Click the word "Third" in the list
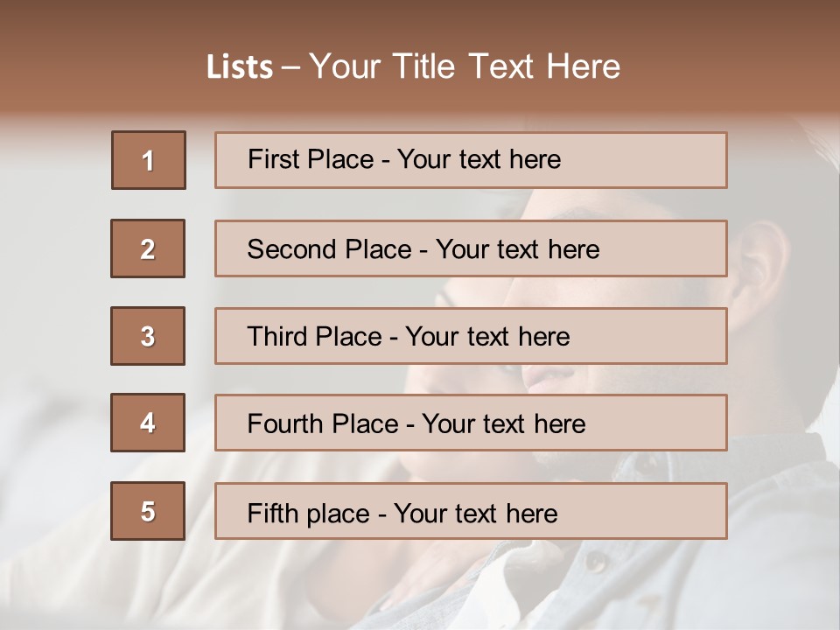This screenshot has height=630, width=840. (277, 337)
